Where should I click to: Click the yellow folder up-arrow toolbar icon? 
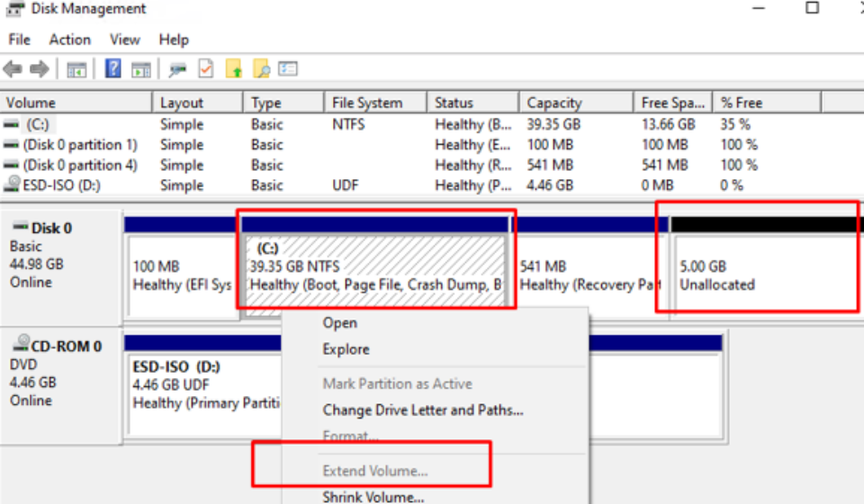click(x=234, y=69)
